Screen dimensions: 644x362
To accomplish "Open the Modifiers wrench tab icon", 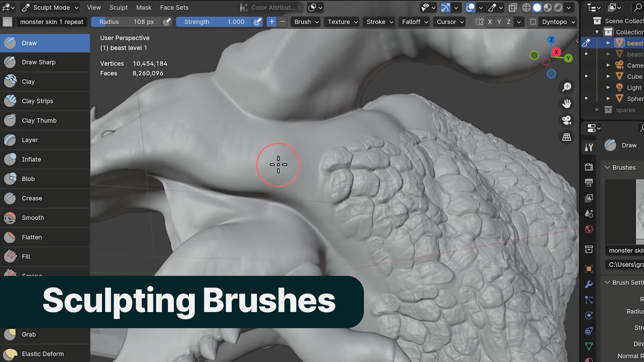I will coord(589,284).
